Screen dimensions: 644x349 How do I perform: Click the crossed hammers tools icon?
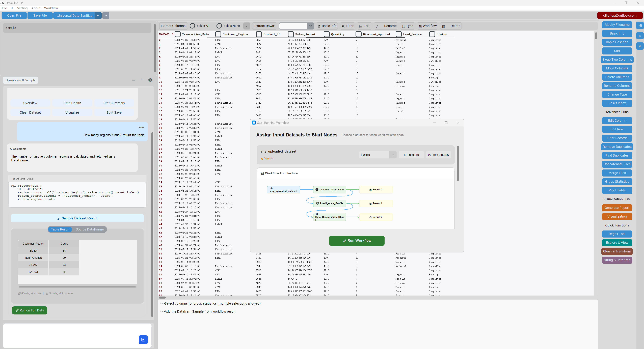pyautogui.click(x=640, y=25)
